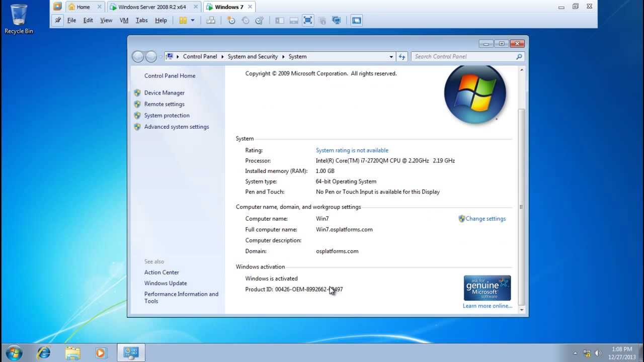The image size is (644, 362).
Task: Click the revert to snapshot icon
Action: (246, 20)
